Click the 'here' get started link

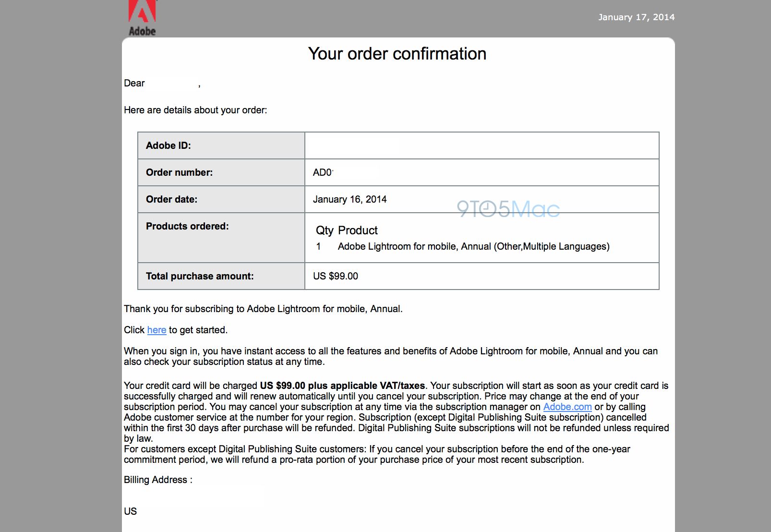tap(157, 330)
